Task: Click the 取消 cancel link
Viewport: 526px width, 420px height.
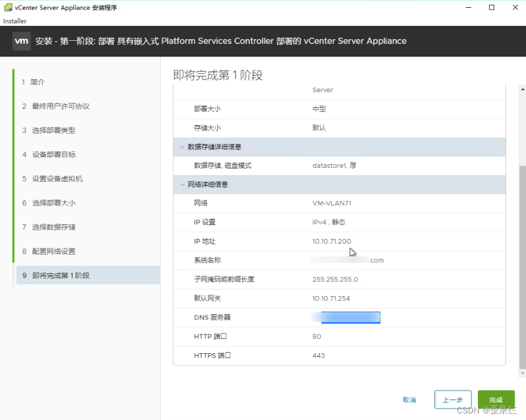Action: point(409,400)
